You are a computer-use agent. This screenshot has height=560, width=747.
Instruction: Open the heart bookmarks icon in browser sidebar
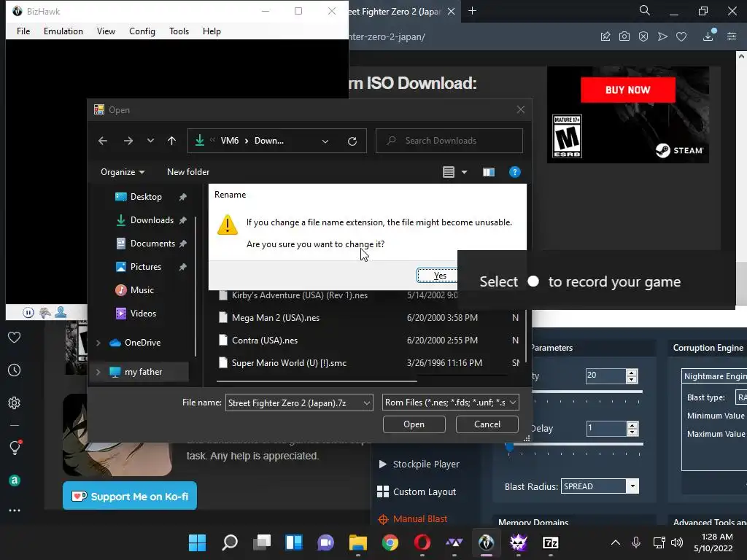click(15, 337)
